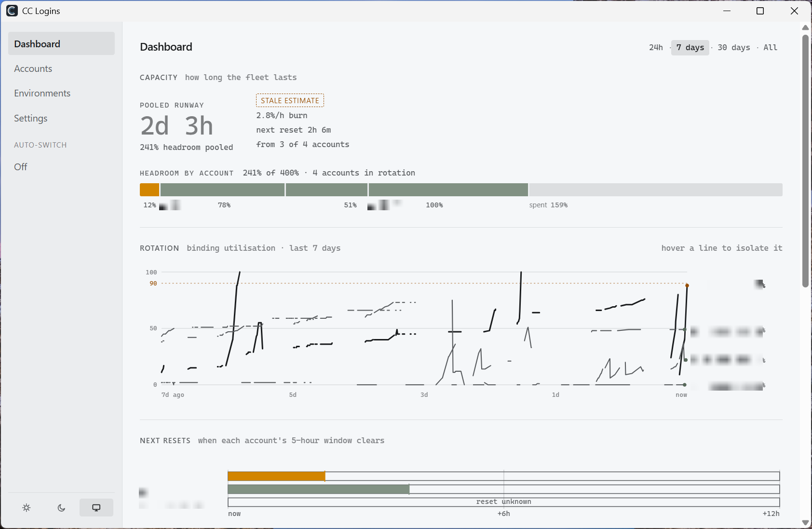
Task: Click the orange 12% headroom bar segment
Action: pyautogui.click(x=149, y=190)
